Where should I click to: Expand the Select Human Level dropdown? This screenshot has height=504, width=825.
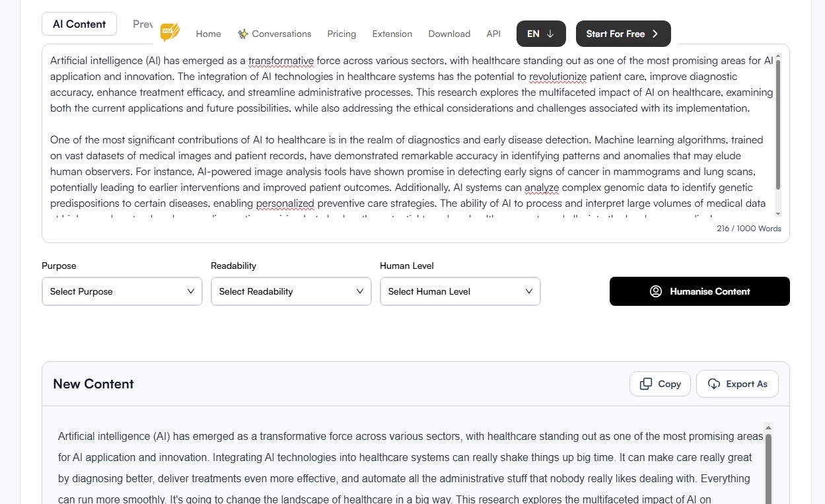(460, 291)
